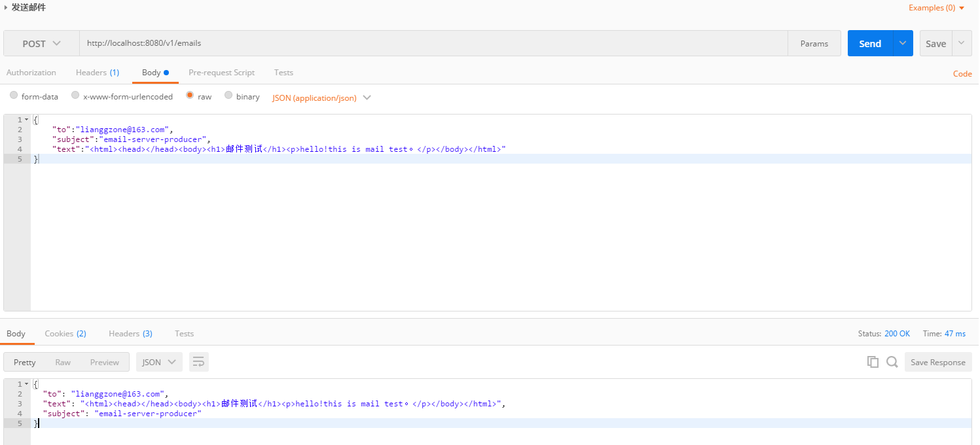Viewport: 980px width, 445px height.
Task: Click status value 200 OK
Action: point(897,334)
